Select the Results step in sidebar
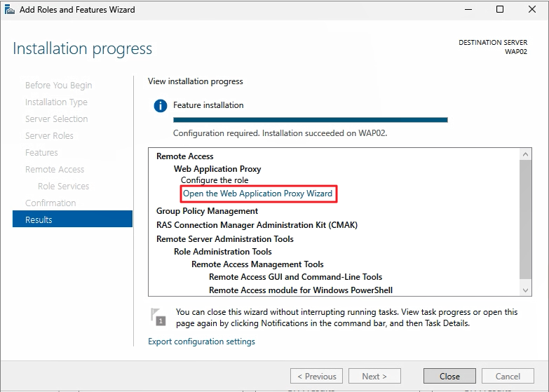The image size is (549, 392). click(72, 219)
